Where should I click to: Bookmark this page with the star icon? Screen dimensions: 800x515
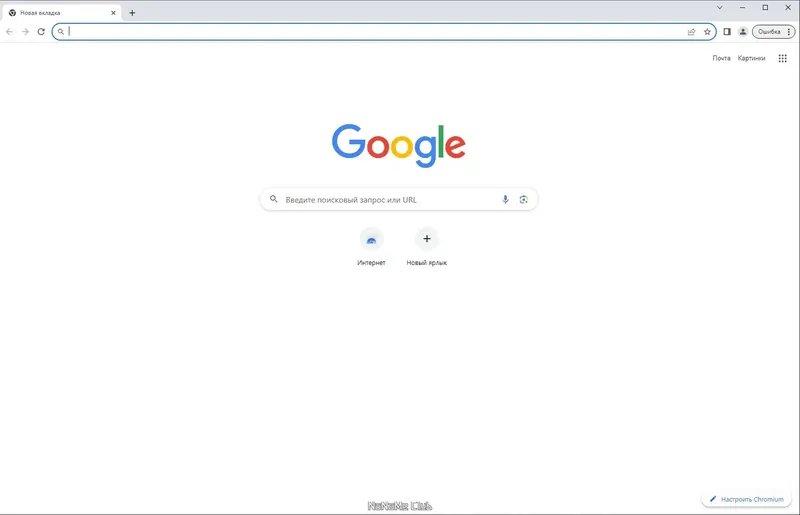tap(707, 32)
